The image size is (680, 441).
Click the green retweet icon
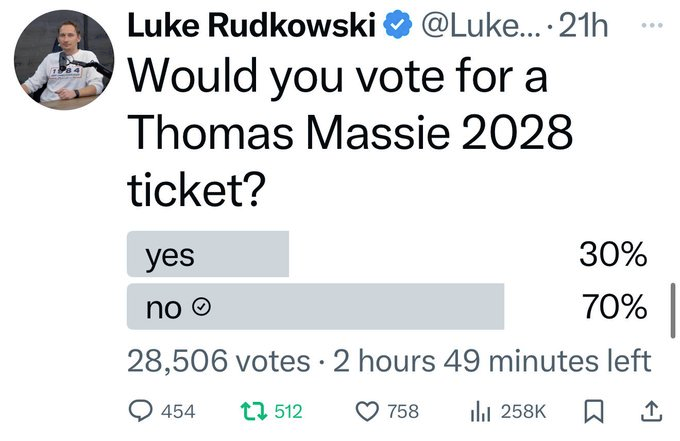[250, 410]
